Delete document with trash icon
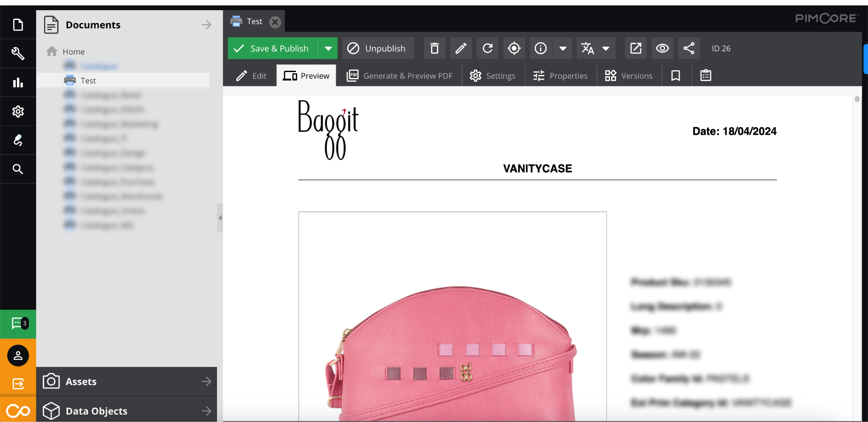The image size is (868, 422). [x=434, y=48]
